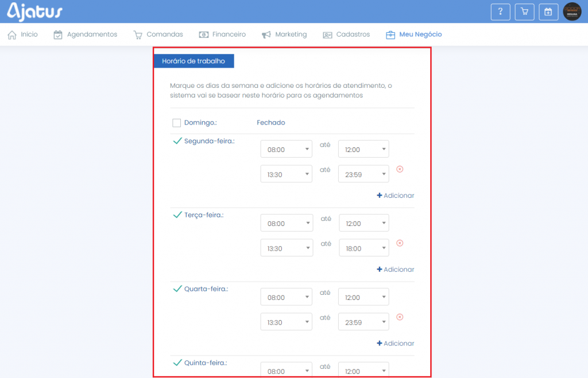The width and height of the screenshot is (588, 378).
Task: Select the Horário de trabalho tab
Action: (194, 61)
